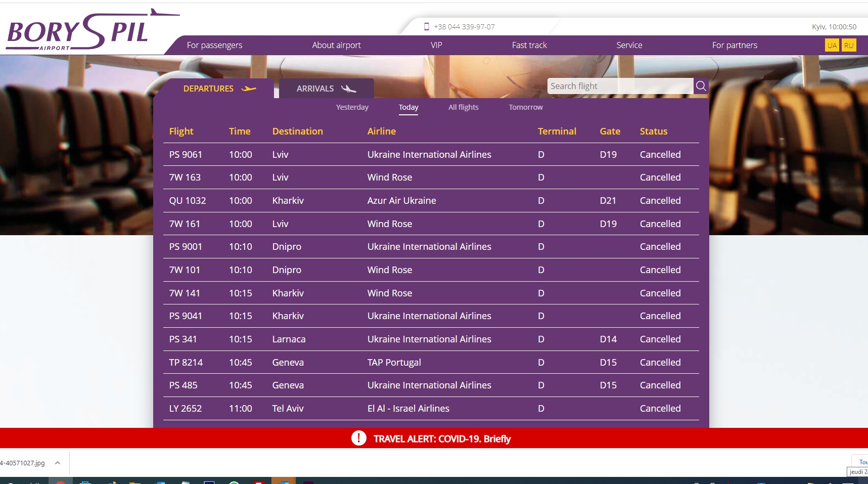Open the About airport menu

click(336, 45)
